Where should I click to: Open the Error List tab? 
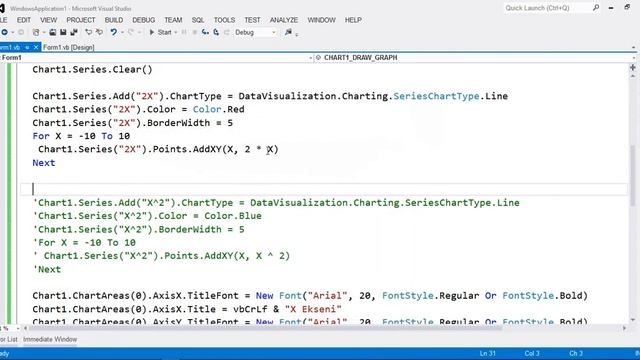click(9, 339)
